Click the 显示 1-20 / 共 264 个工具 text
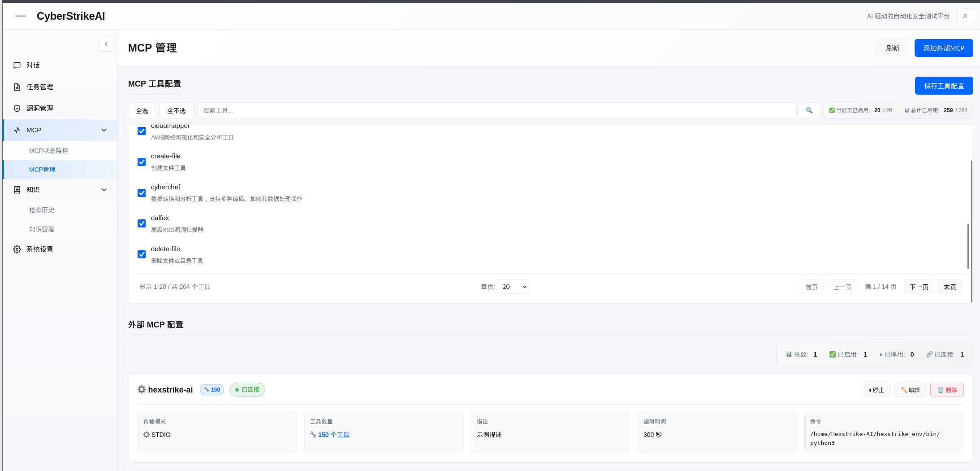980x471 pixels. [175, 287]
